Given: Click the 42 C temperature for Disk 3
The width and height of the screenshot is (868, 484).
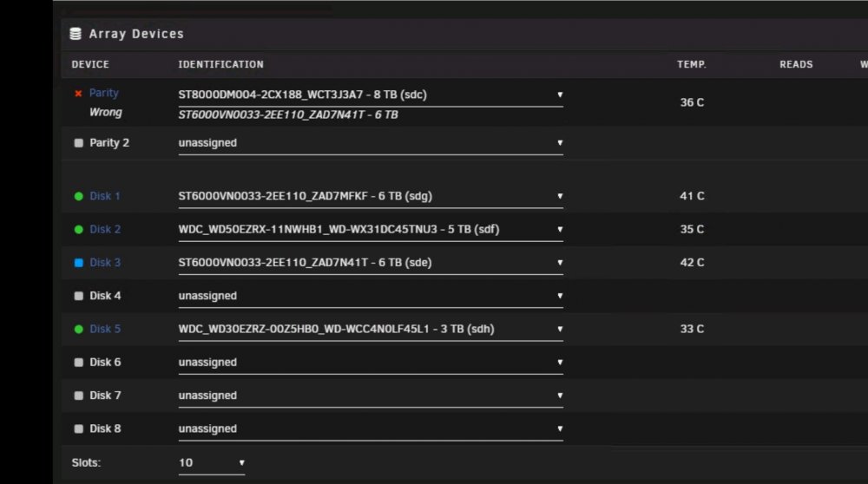Looking at the screenshot, I should click(x=692, y=262).
